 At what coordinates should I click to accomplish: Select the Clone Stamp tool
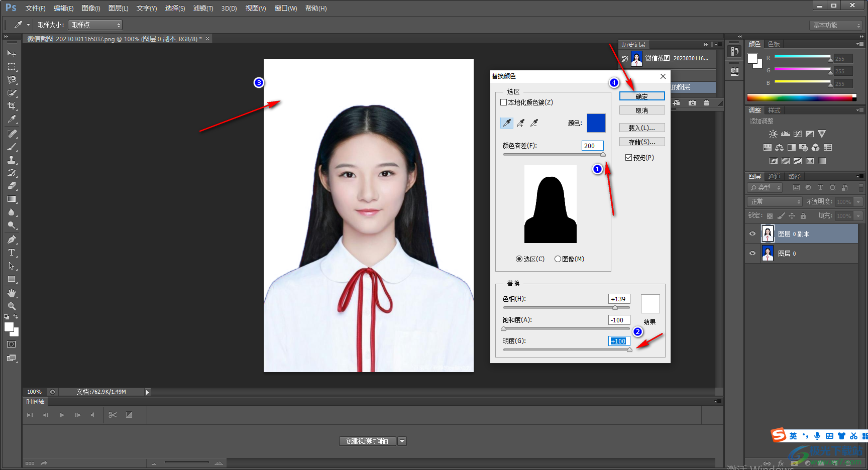coord(12,160)
